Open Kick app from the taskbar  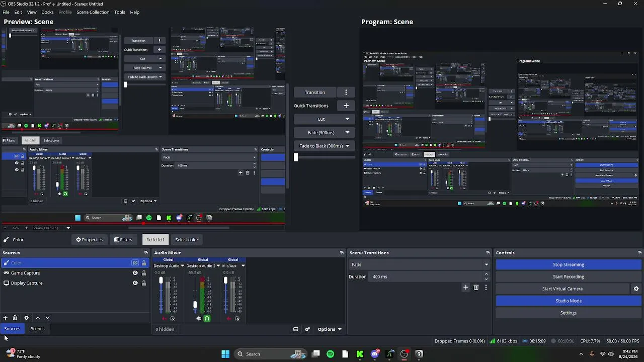coord(360,354)
